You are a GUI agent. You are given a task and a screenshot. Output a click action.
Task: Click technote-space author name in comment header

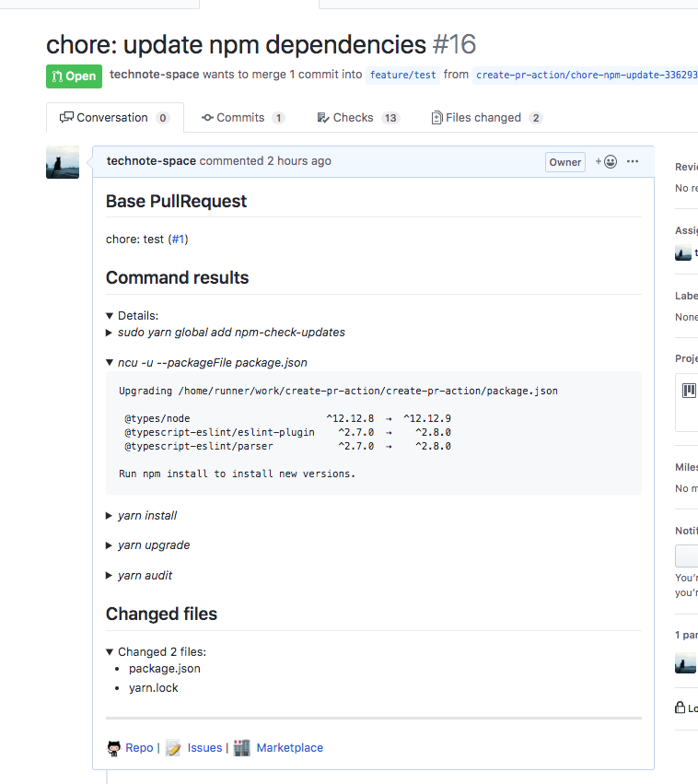(151, 161)
